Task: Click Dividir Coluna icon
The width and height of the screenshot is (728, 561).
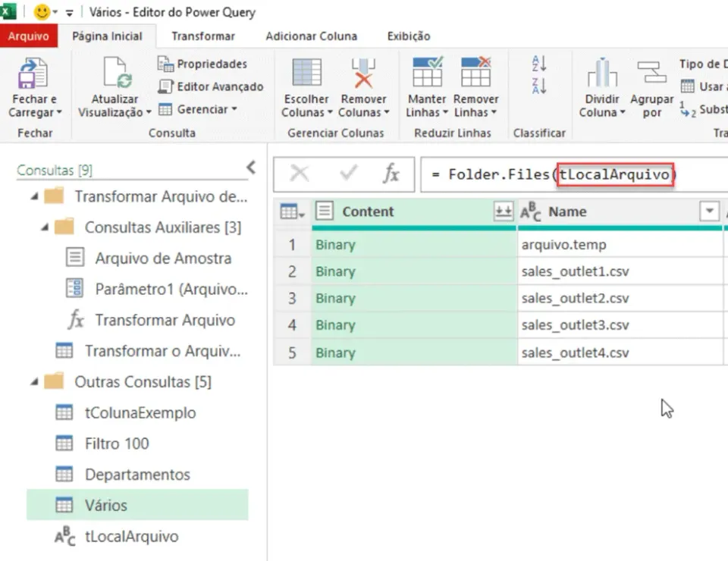Action: point(602,73)
